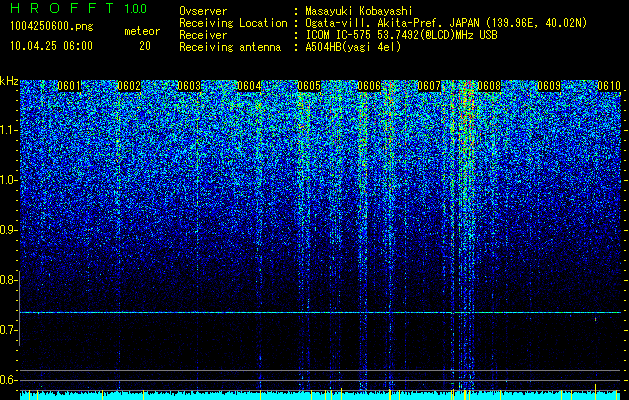Click the 0606 time marker
Viewport: 629px width, 400px height.
[x=369, y=86]
